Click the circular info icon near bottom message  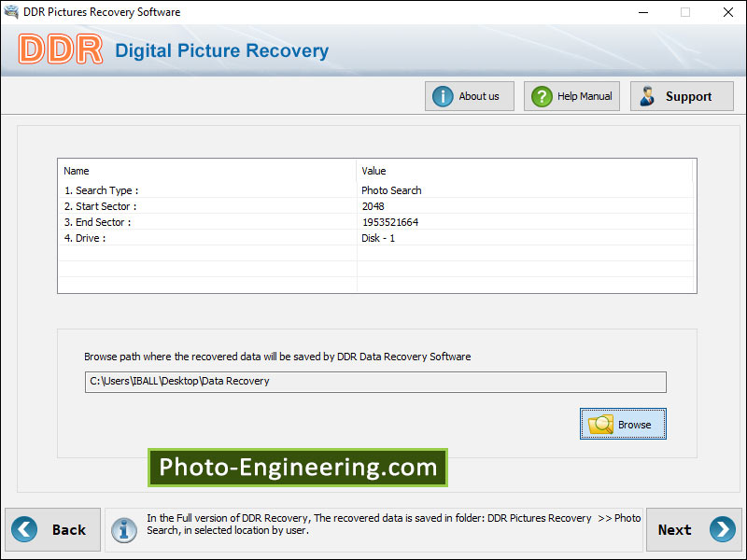click(124, 529)
